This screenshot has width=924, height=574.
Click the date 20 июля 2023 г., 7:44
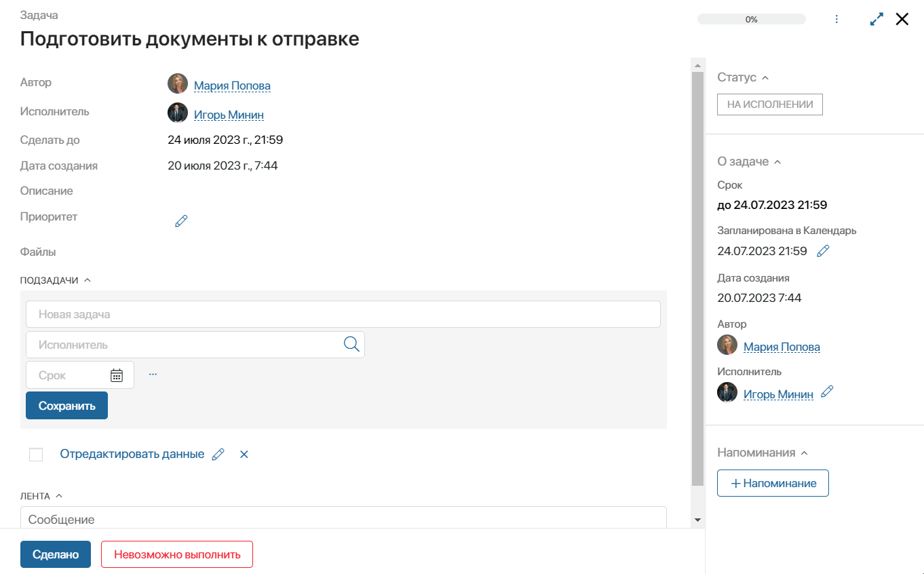point(223,166)
